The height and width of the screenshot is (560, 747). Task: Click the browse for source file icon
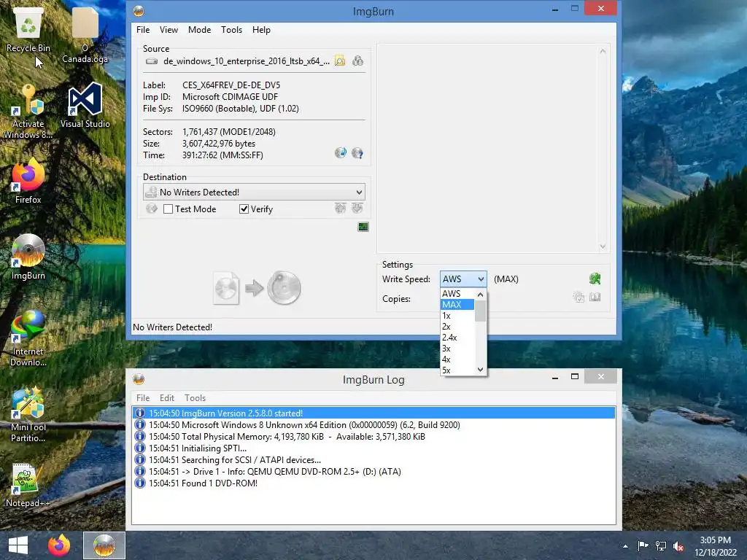pyautogui.click(x=340, y=61)
